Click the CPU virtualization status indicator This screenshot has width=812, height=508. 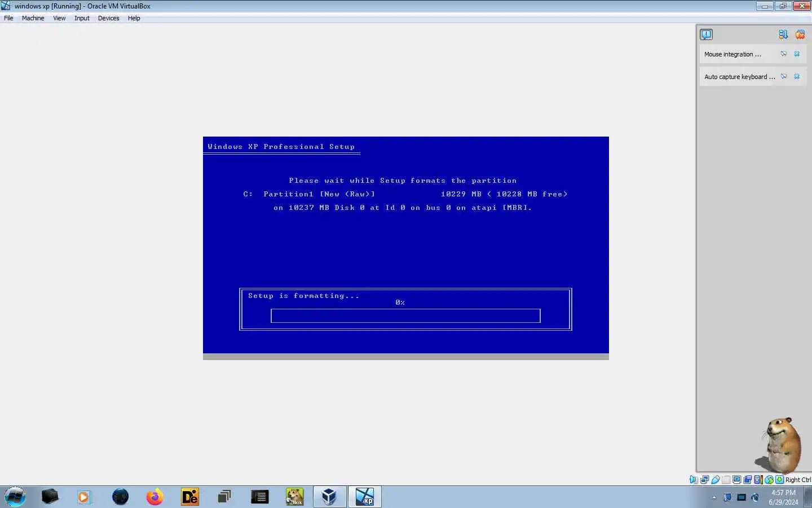tap(758, 480)
